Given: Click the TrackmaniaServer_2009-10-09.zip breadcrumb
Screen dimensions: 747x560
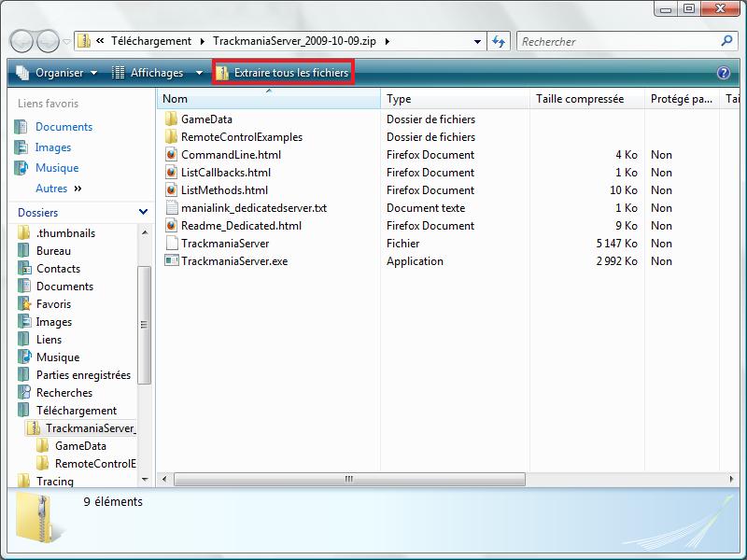Looking at the screenshot, I should click(x=294, y=41).
